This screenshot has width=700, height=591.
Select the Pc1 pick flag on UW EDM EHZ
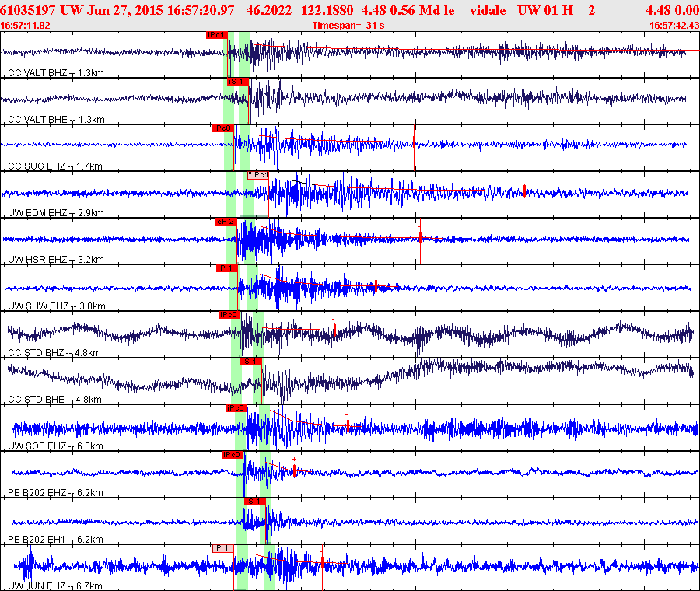(x=258, y=175)
